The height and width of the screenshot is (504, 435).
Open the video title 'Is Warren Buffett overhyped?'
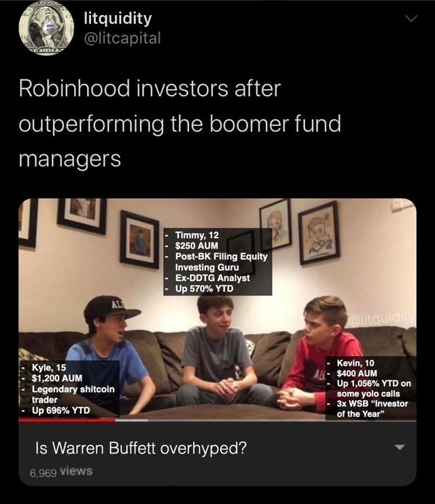pos(141,448)
